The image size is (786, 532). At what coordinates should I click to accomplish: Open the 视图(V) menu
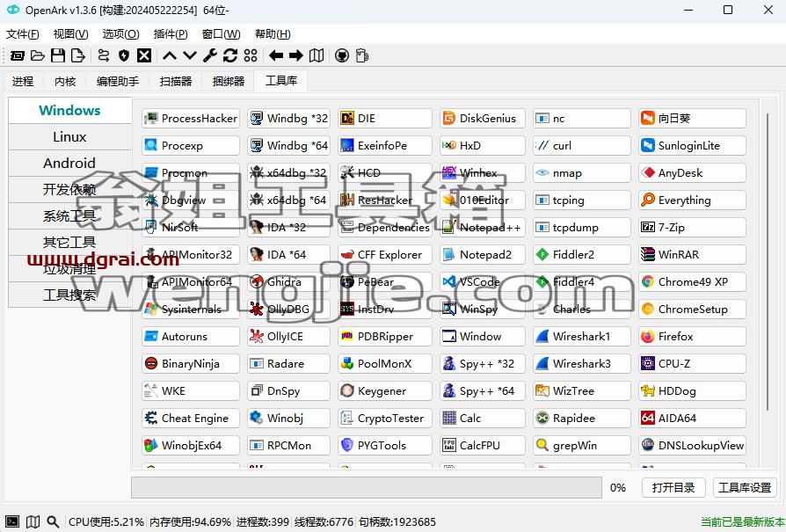point(70,34)
